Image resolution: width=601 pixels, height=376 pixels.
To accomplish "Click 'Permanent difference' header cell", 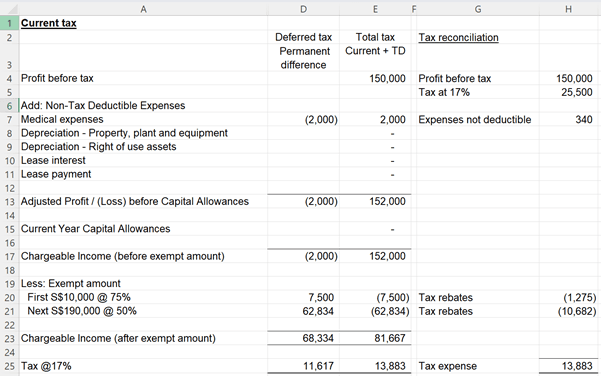I will 304,58.
